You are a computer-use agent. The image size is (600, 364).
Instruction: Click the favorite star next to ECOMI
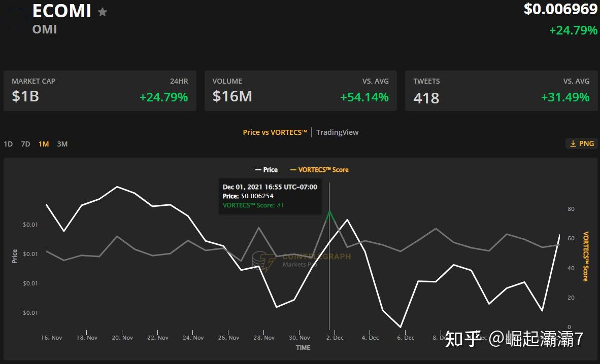(102, 12)
